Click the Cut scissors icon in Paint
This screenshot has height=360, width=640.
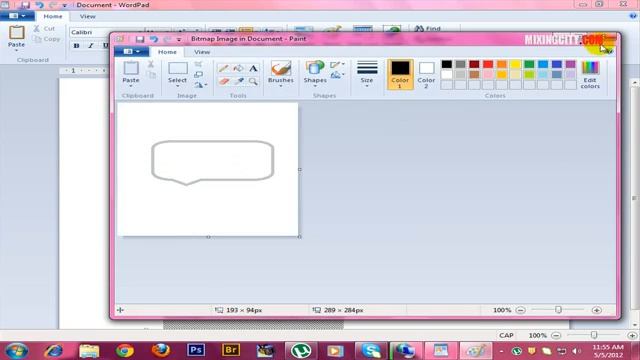pos(151,64)
